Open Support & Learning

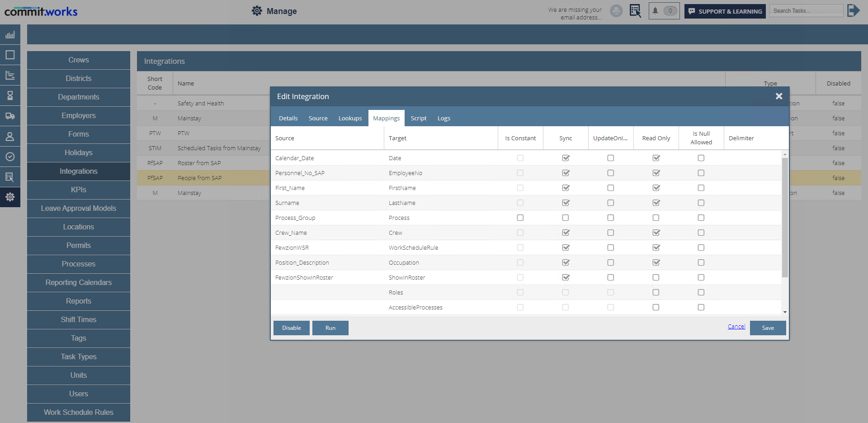pos(725,11)
